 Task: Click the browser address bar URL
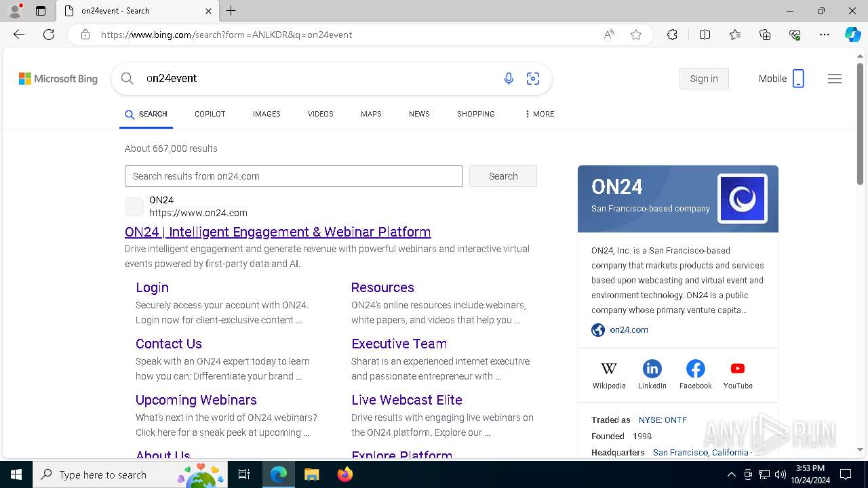226,35
